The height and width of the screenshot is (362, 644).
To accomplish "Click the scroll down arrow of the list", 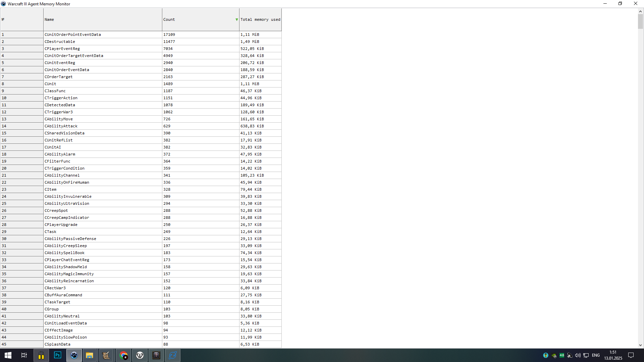I will coord(640,345).
